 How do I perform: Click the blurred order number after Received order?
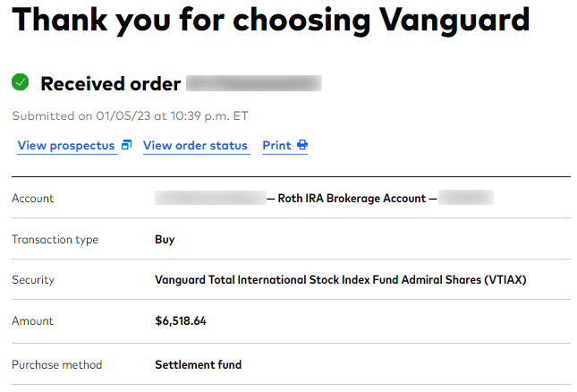[254, 83]
